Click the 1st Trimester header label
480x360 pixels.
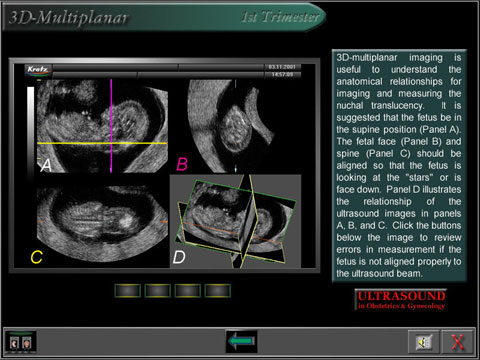pos(280,17)
